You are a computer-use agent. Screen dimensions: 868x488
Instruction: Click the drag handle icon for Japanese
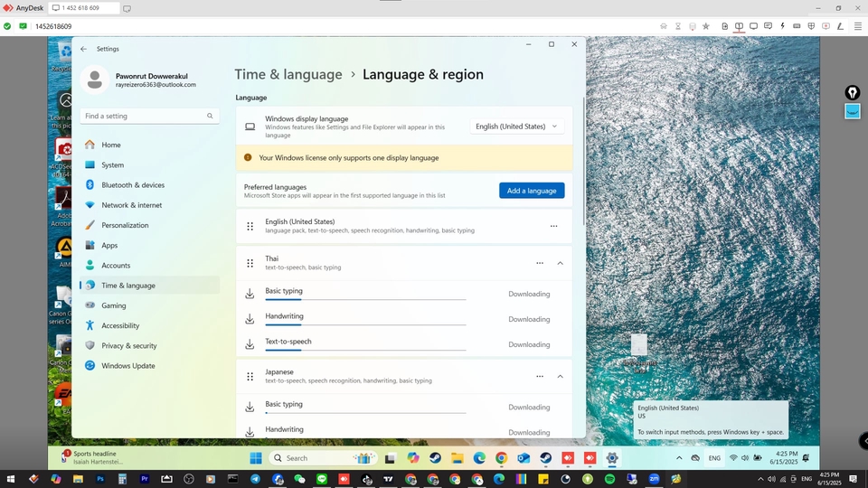[250, 377]
